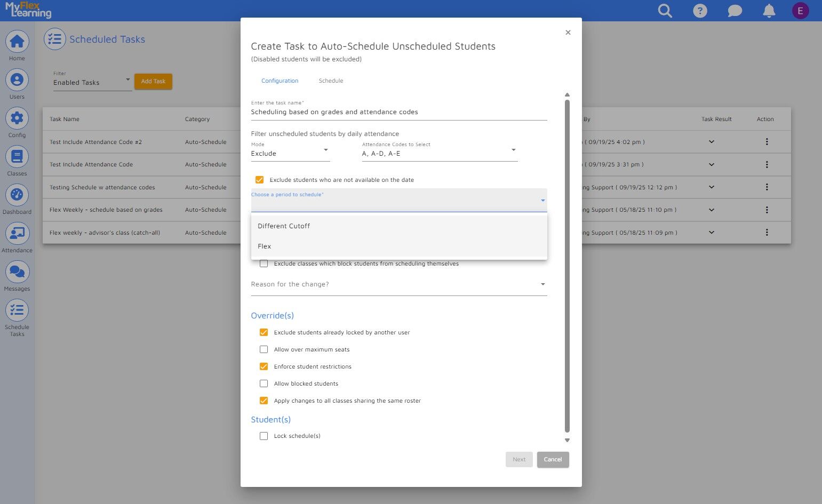Open the Attendance sidebar icon
822x504 pixels.
(x=17, y=234)
